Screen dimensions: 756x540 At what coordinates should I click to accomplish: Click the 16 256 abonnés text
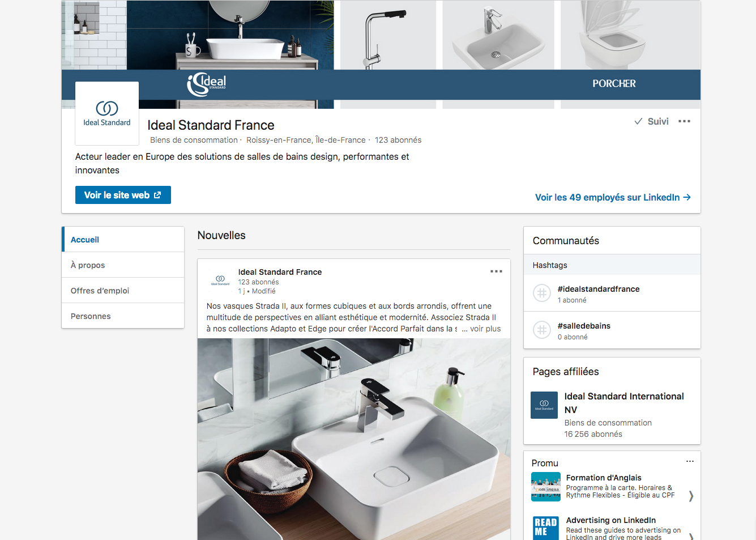tap(593, 434)
